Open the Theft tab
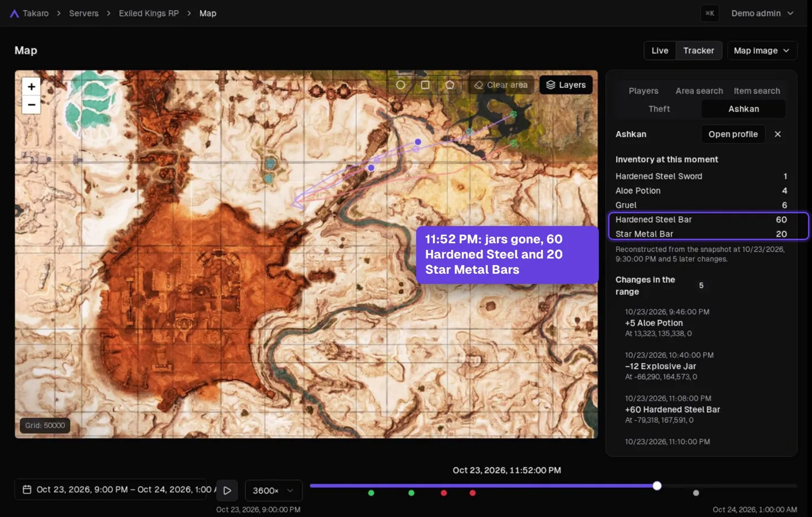 click(659, 109)
